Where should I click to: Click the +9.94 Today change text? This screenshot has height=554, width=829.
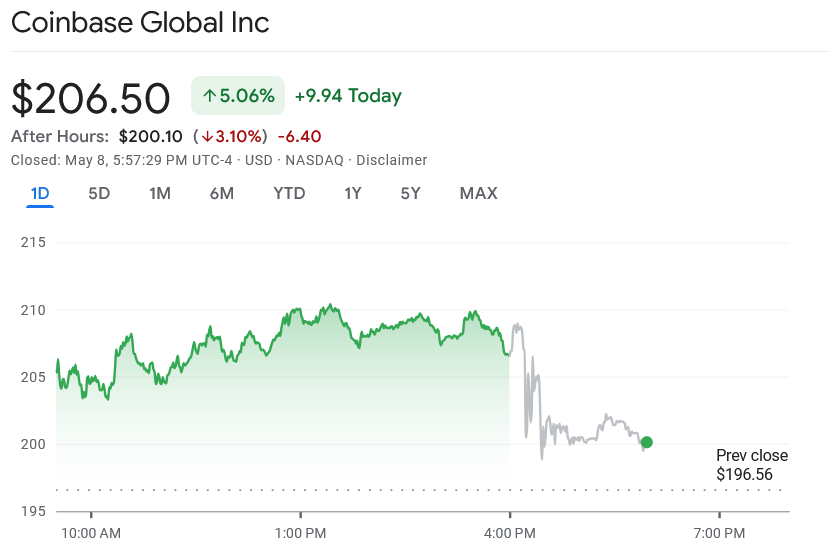pyautogui.click(x=348, y=96)
